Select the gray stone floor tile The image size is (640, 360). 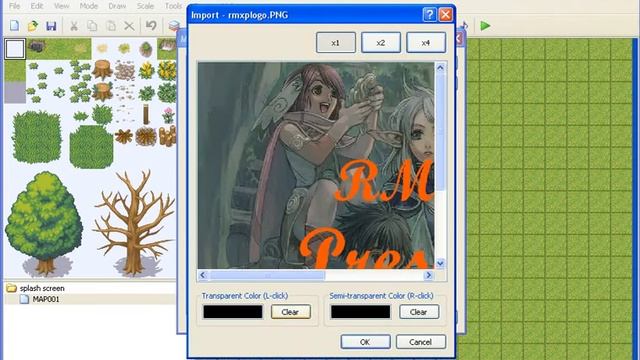pos(15,92)
